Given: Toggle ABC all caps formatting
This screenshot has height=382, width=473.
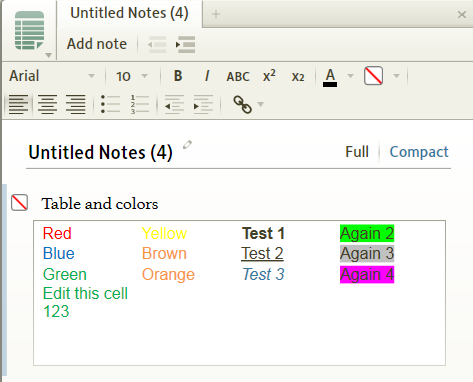Looking at the screenshot, I should 238,77.
